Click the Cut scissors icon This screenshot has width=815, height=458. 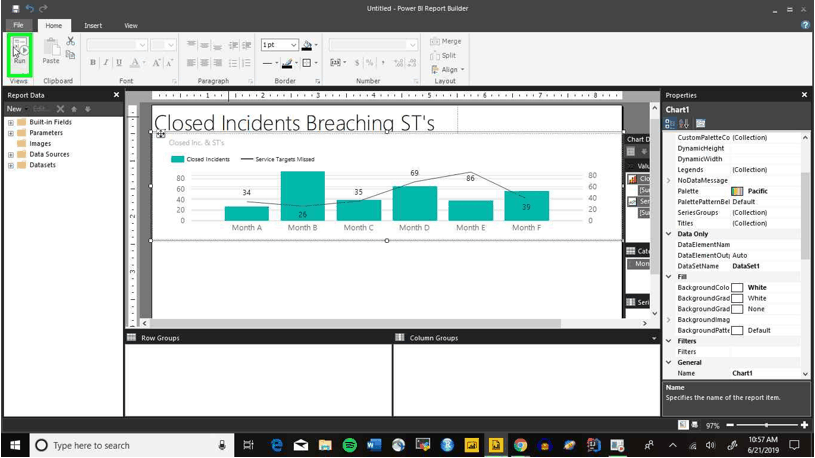tap(71, 41)
